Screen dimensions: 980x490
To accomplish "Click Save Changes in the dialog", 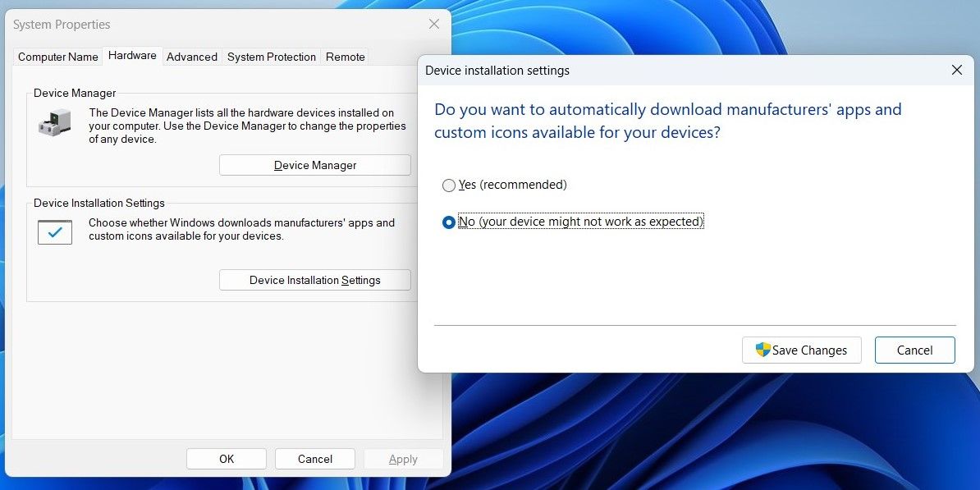I will (x=802, y=350).
